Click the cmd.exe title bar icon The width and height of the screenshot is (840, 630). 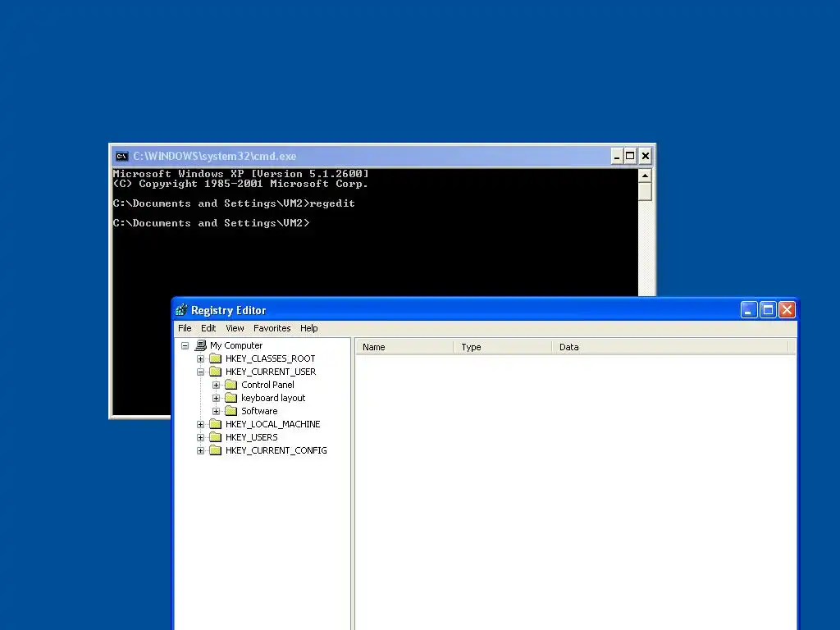coord(121,157)
